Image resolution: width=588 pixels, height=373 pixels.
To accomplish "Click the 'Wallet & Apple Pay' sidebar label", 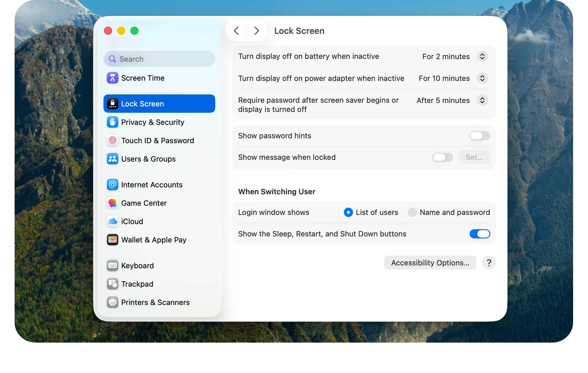I will [154, 240].
